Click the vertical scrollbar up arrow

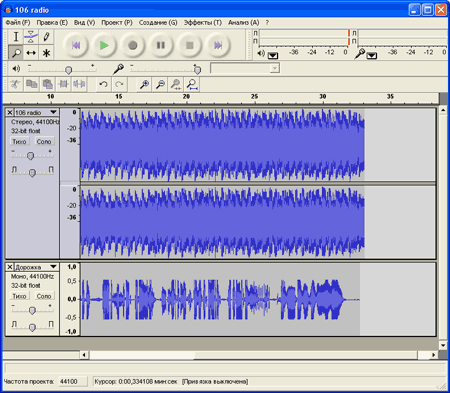coord(443,110)
